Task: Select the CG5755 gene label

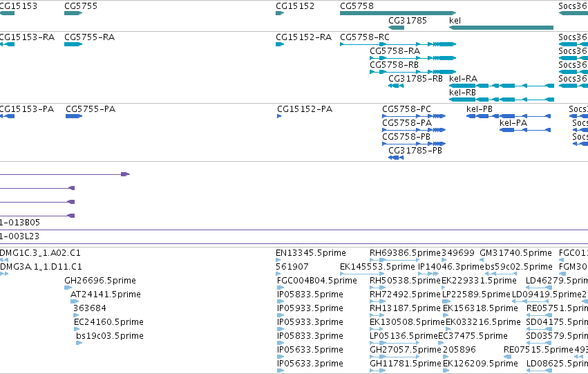Action: click(x=81, y=6)
